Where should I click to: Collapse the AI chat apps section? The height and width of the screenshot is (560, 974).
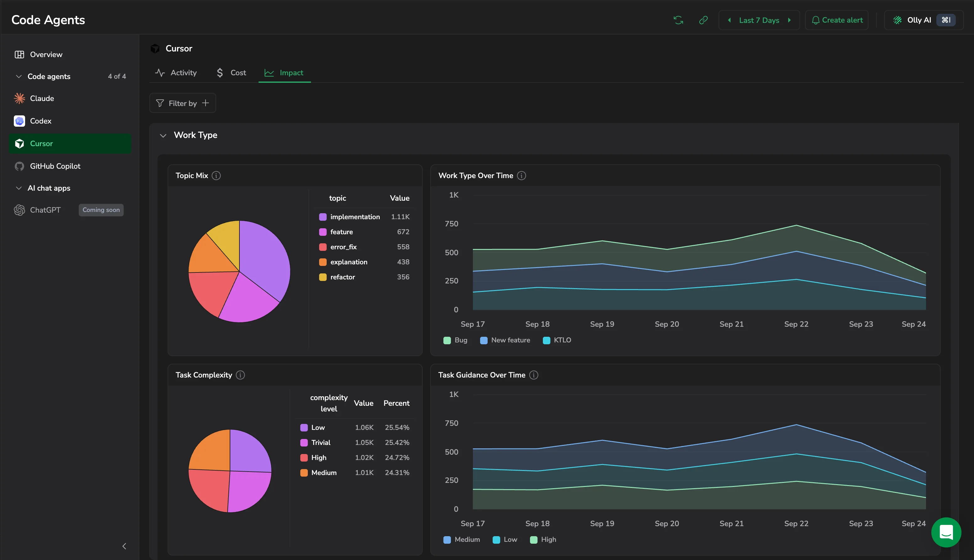point(19,188)
